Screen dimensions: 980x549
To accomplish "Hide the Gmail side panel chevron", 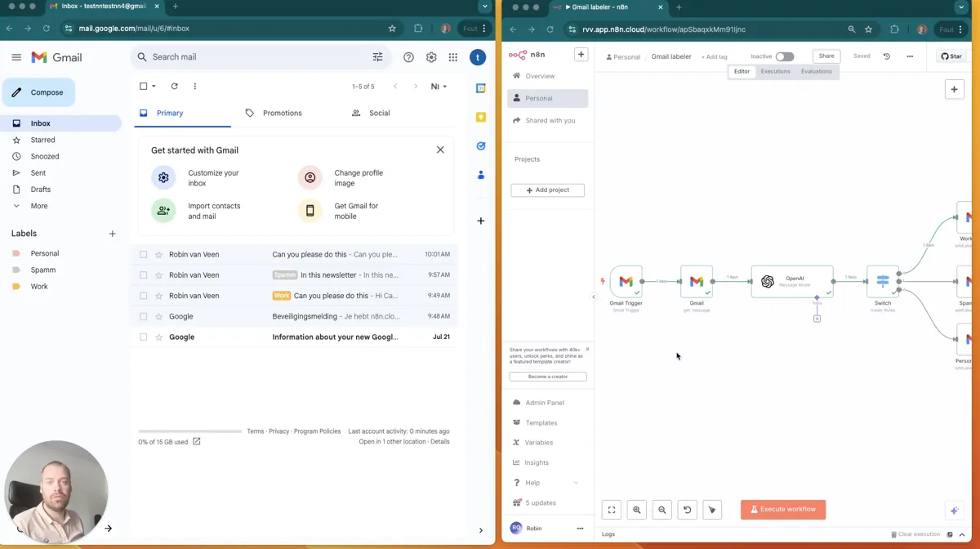I will tap(481, 530).
